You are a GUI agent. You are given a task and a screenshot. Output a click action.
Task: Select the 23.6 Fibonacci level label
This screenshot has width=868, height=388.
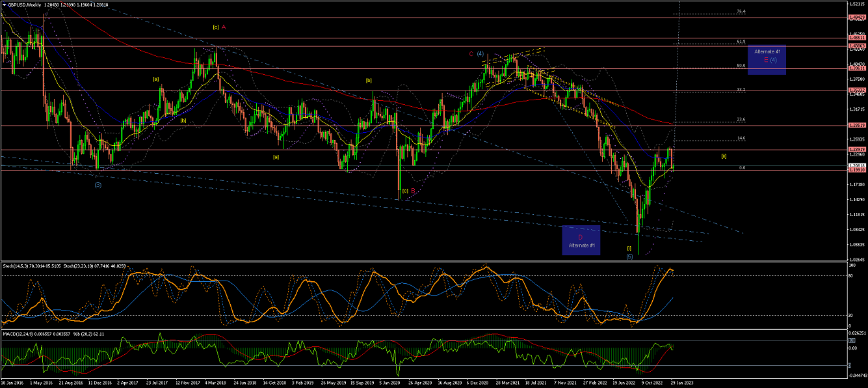click(741, 120)
